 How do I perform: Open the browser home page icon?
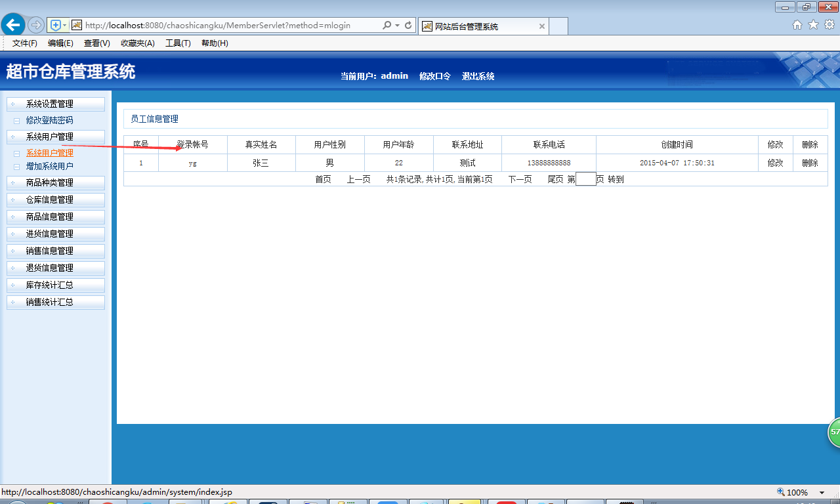[x=797, y=25]
